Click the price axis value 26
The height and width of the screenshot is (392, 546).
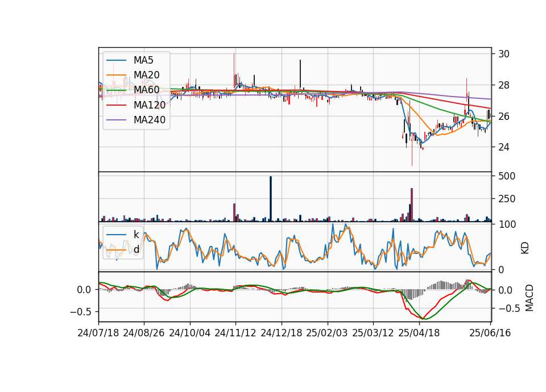pyautogui.click(x=504, y=116)
